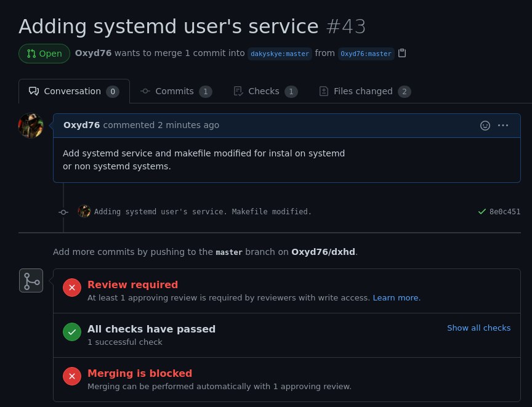Open commit 8e0c451

pos(504,212)
